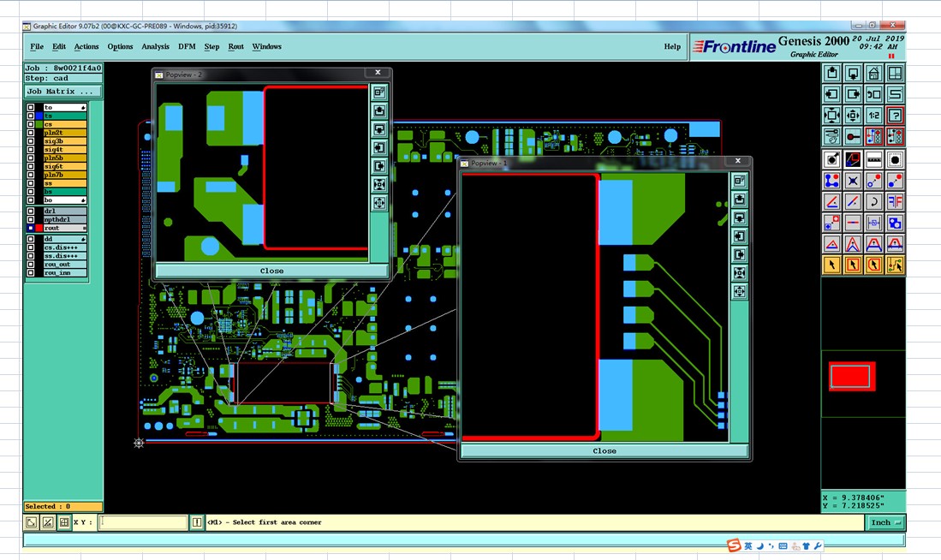
Task: Click the net trace selection tool icon
Action: pyautogui.click(x=895, y=265)
